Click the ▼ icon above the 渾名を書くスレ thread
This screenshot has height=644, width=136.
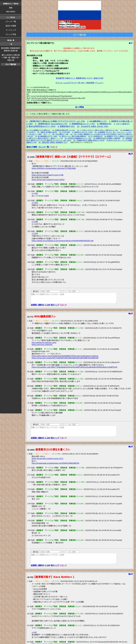pyautogui.click(x=132, y=446)
